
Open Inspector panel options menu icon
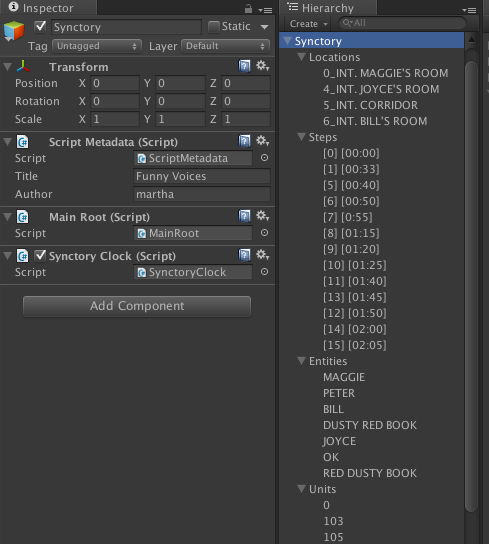[x=265, y=10]
